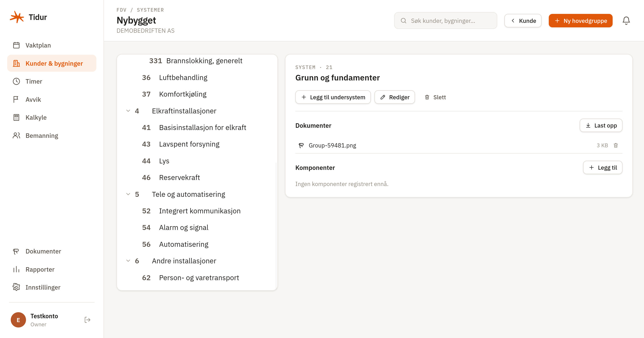Collapse the 6 Andre installasjoner group
This screenshot has width=644, height=338.
click(x=128, y=261)
